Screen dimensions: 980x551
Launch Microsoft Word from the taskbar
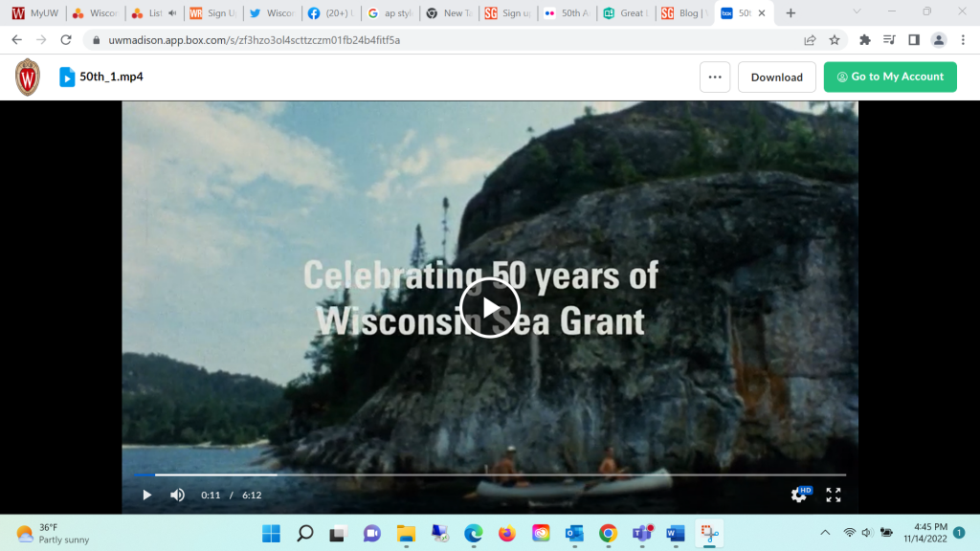[675, 535]
